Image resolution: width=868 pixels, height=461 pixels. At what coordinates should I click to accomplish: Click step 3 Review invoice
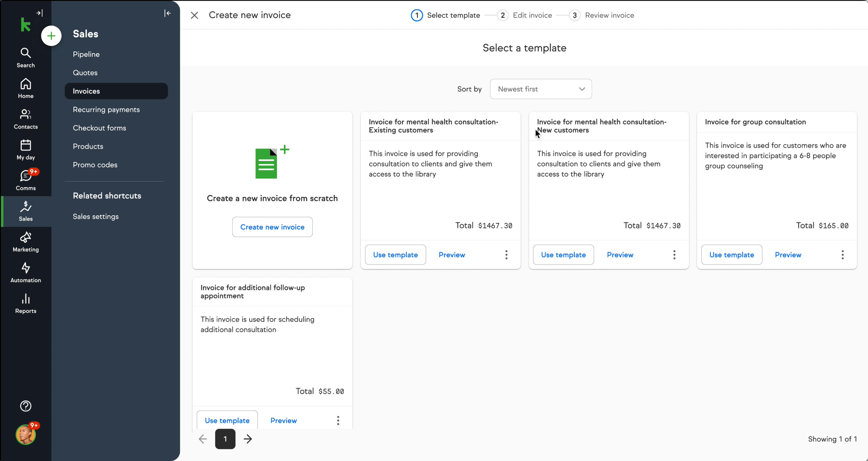click(x=601, y=15)
